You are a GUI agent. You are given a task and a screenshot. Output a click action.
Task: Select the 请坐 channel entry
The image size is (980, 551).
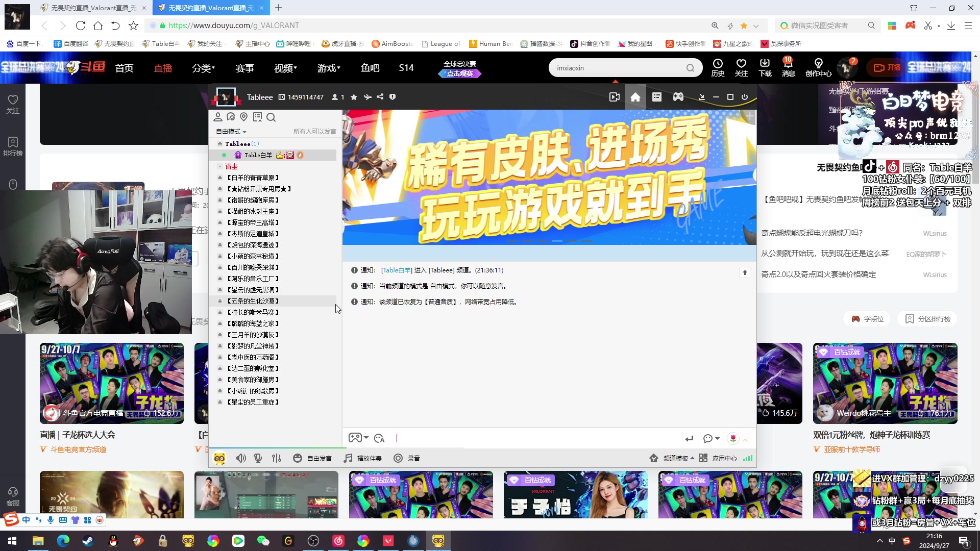pyautogui.click(x=231, y=166)
